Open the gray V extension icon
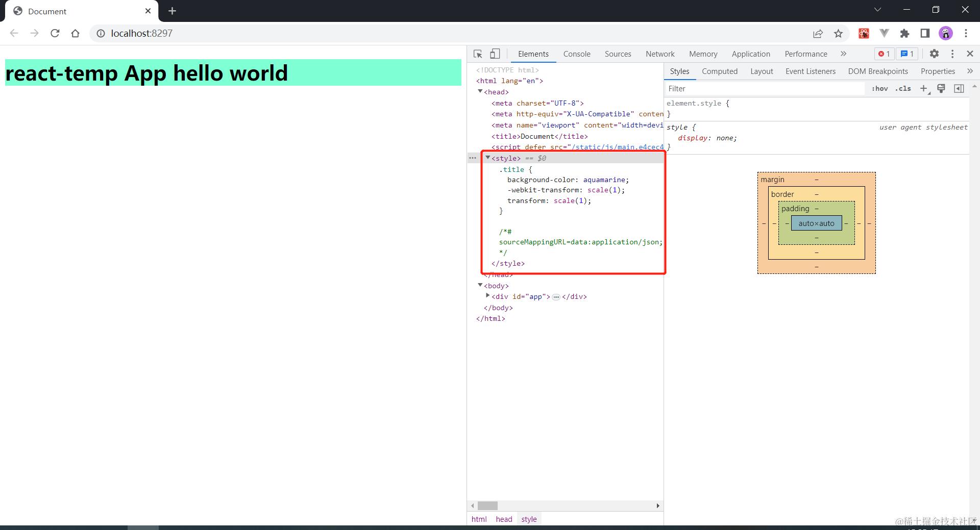This screenshot has height=530, width=980. [884, 33]
